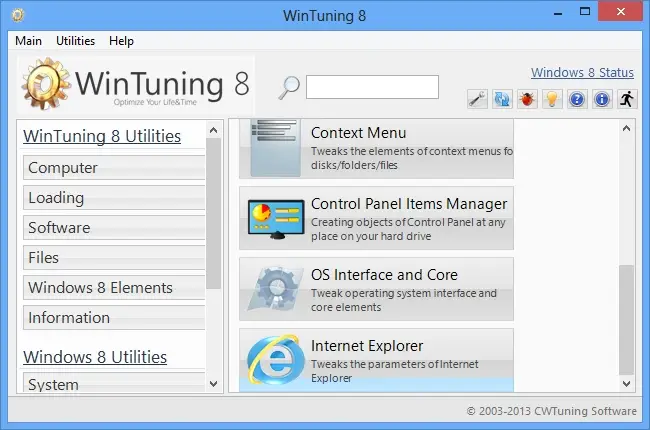Click the Context Menu tile icon

click(x=275, y=148)
